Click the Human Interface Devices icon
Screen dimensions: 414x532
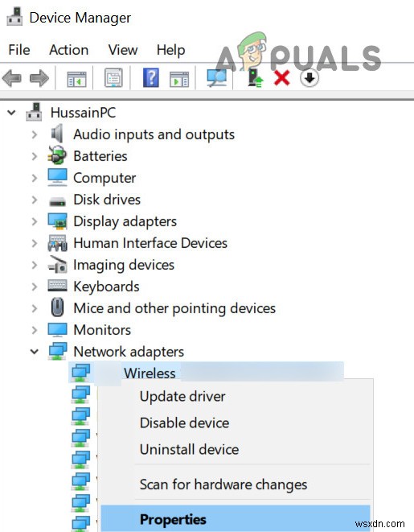click(x=57, y=243)
